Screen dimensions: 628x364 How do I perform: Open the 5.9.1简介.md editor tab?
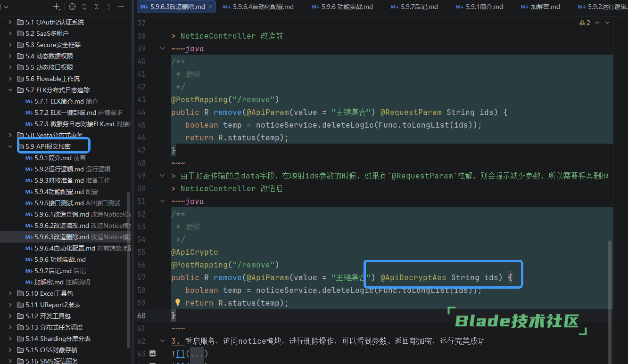(x=479, y=7)
